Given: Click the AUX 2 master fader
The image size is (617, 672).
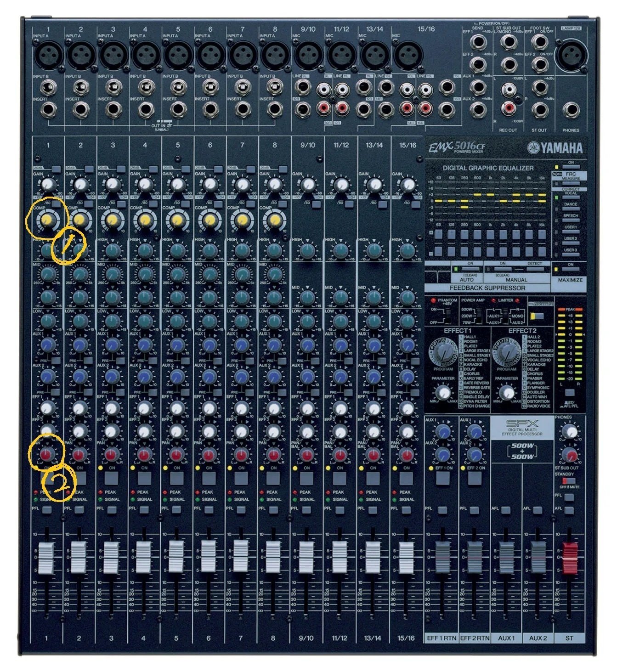Looking at the screenshot, I should 538,558.
